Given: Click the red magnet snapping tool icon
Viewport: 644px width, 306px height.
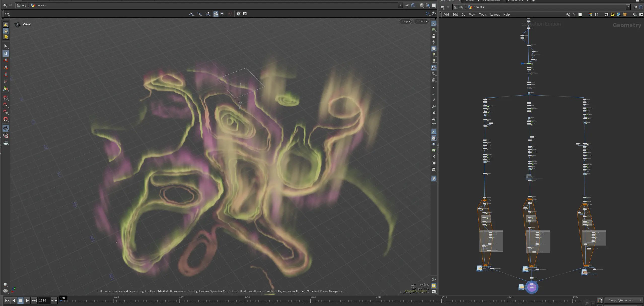Looking at the screenshot, I should tap(6, 119).
